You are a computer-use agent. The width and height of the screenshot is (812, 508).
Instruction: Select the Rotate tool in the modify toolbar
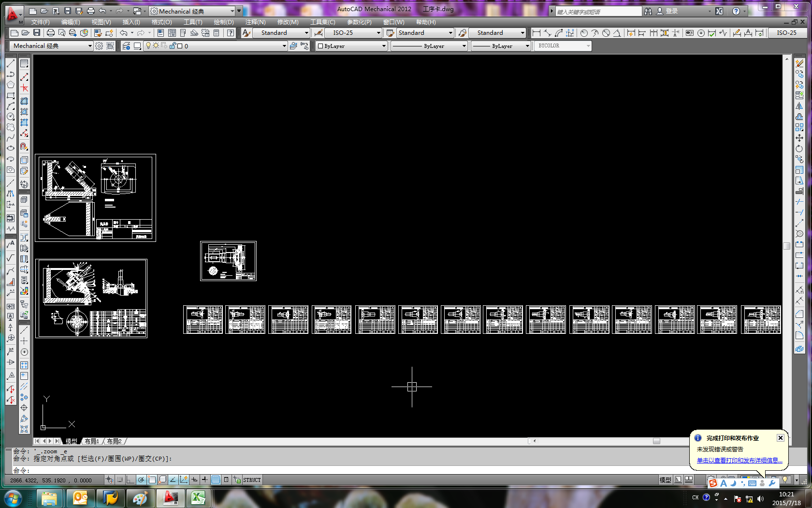coord(799,149)
